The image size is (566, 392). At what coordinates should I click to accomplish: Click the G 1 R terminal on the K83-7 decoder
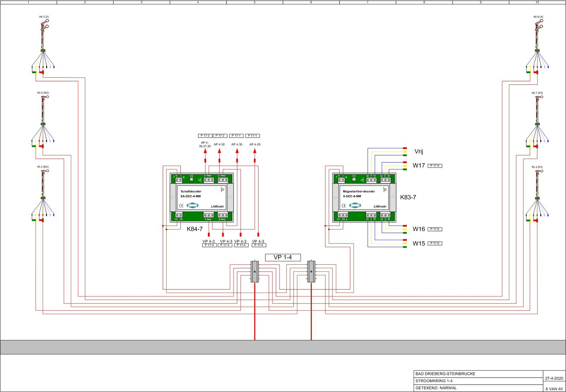(371, 215)
